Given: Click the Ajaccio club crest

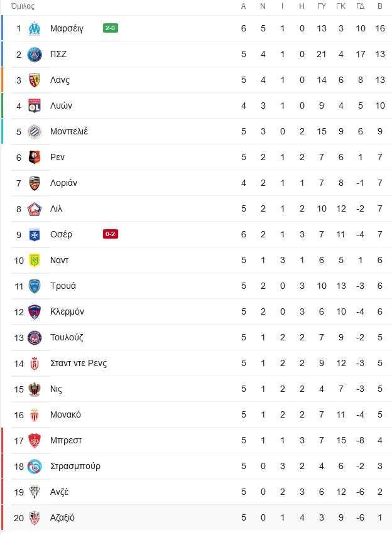Looking at the screenshot, I should tap(35, 518).
